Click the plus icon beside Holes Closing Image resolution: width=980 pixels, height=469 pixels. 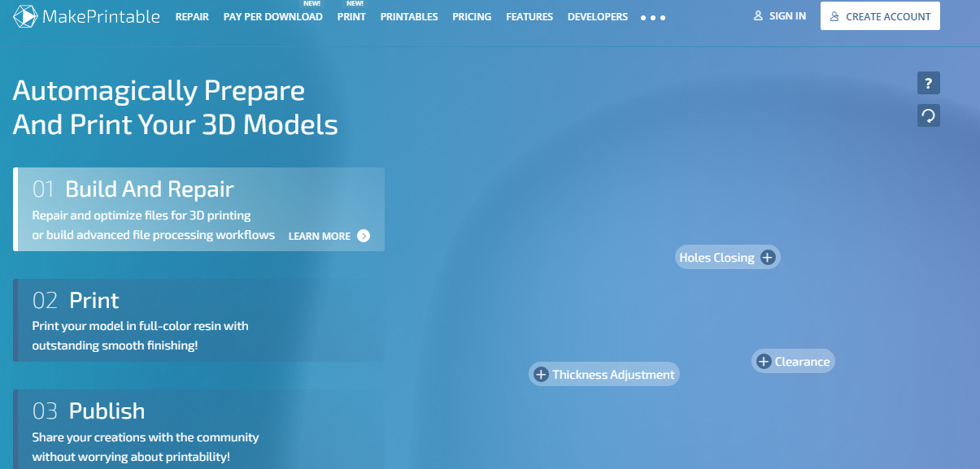click(x=767, y=258)
